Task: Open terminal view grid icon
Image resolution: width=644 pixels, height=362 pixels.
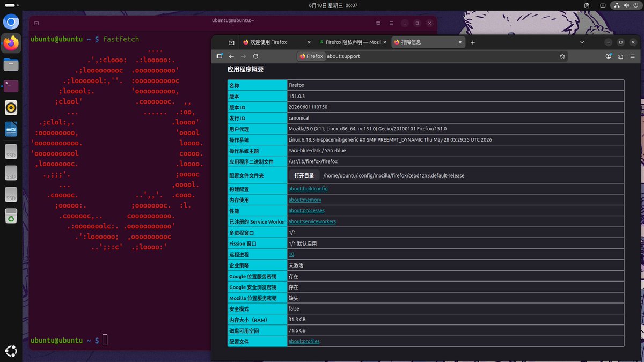Action: pyautogui.click(x=378, y=23)
